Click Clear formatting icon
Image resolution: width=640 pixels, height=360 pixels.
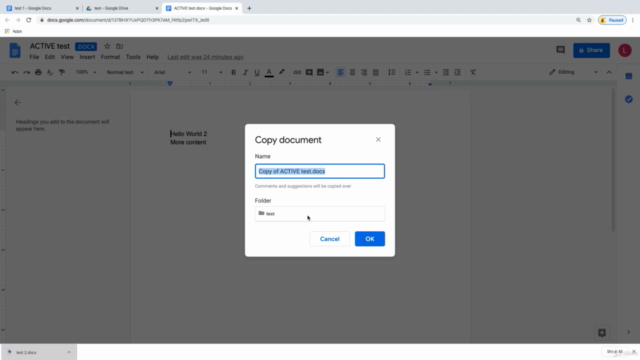click(x=473, y=72)
